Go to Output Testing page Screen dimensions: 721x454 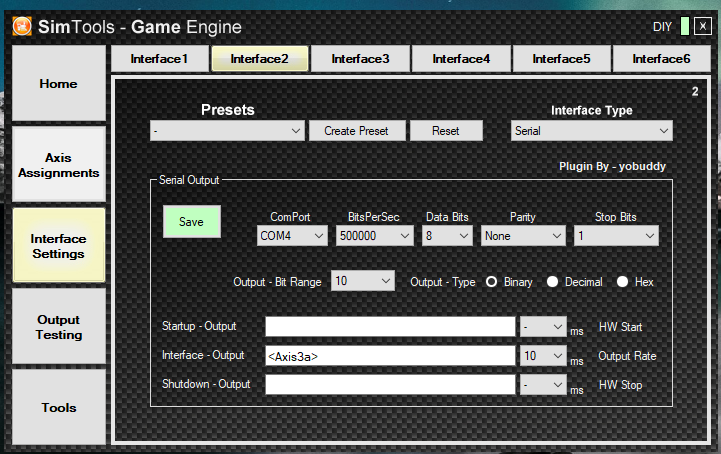click(x=59, y=327)
